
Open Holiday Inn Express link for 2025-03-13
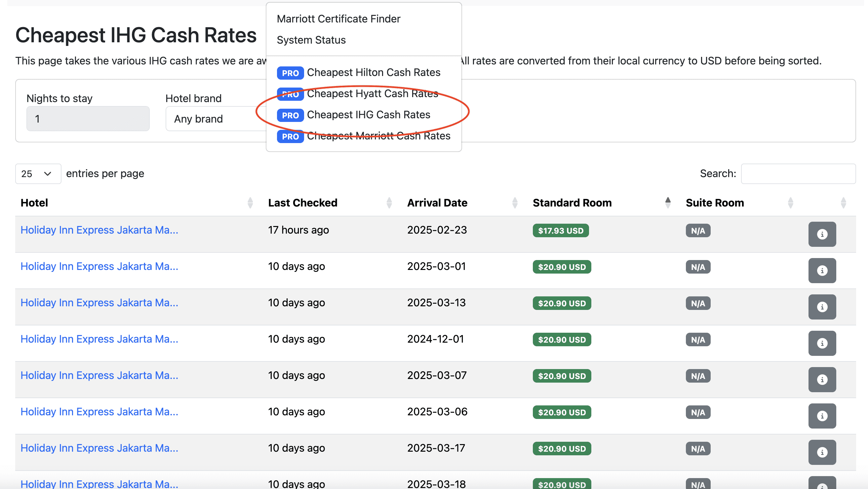coord(99,303)
